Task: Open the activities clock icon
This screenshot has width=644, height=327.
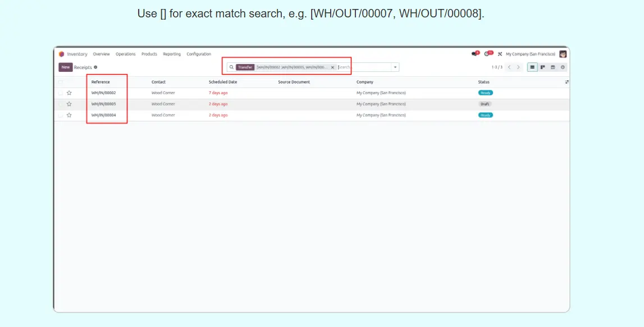Action: (487, 54)
